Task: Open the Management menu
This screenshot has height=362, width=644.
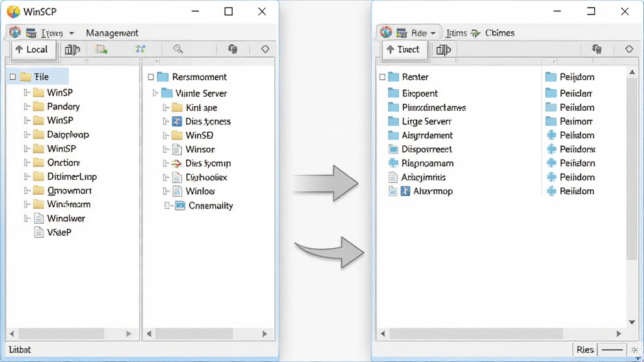Action: 112,33
